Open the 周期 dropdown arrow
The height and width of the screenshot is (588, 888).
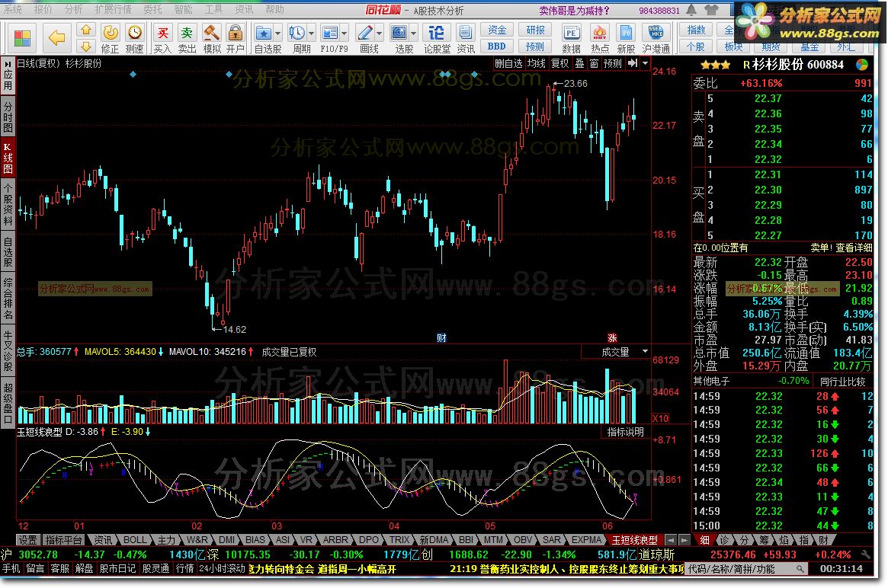(x=311, y=34)
